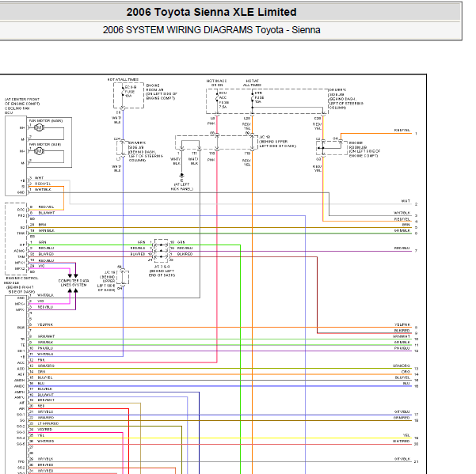Image resolution: width=476 pixels, height=474 pixels.
Task: Click the motor symbol in the sub fan motor
Action: pos(39,151)
